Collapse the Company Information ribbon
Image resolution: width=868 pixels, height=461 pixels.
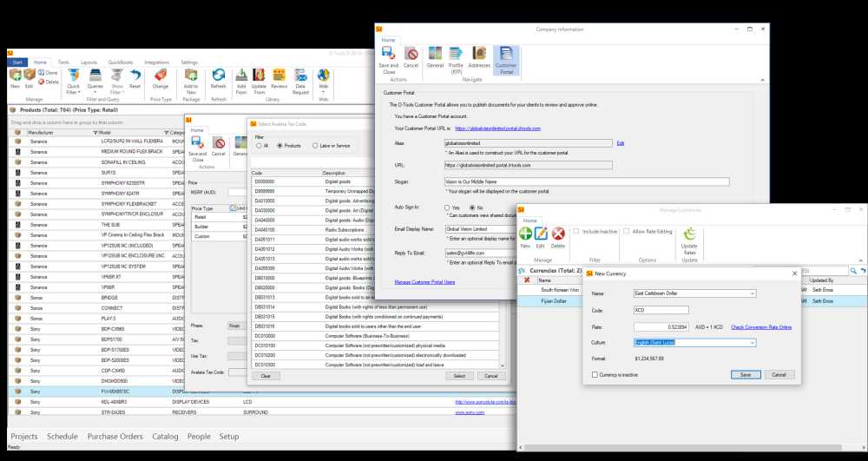[x=762, y=80]
